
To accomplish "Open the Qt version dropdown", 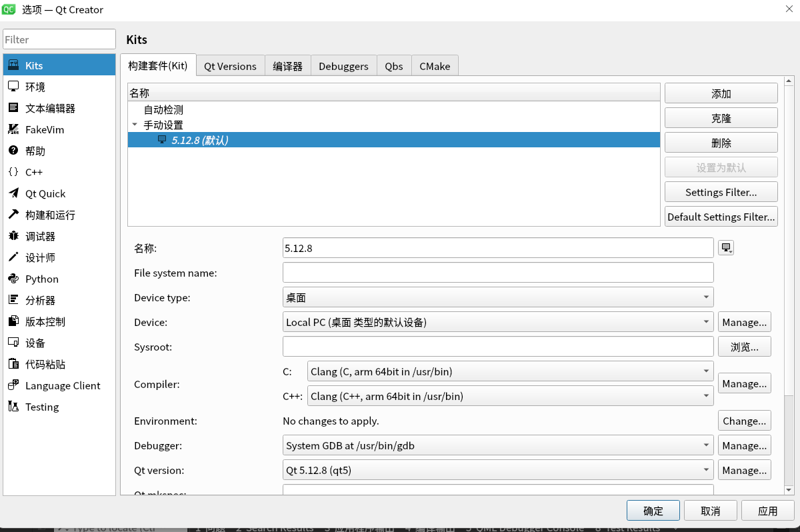I will pyautogui.click(x=498, y=470).
